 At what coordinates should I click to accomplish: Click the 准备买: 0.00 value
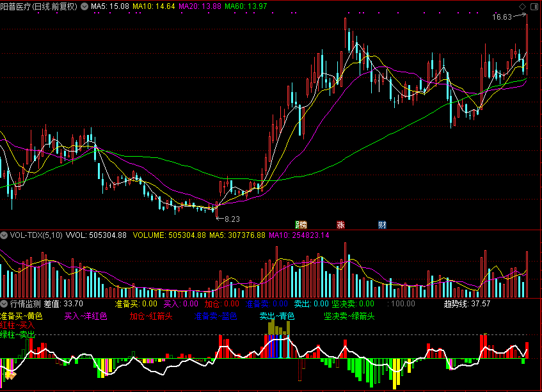click(x=136, y=304)
